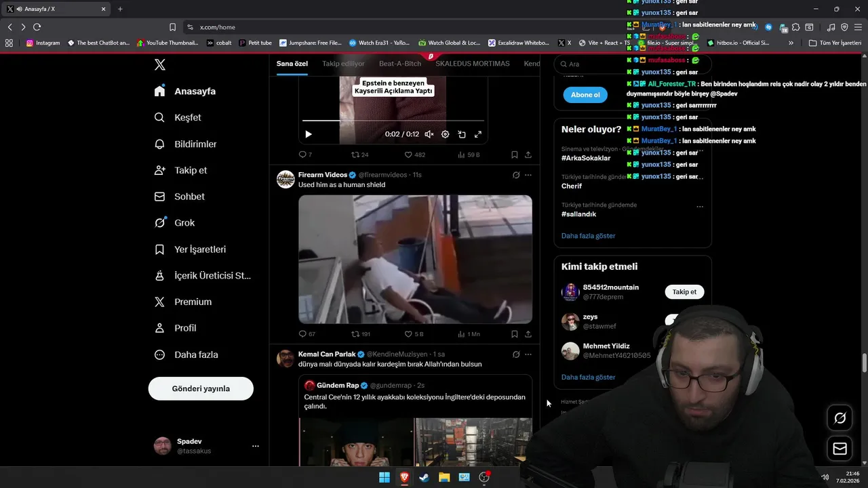
Task: Expand bookmarks bar overflow chevron
Action: pyautogui.click(x=791, y=43)
